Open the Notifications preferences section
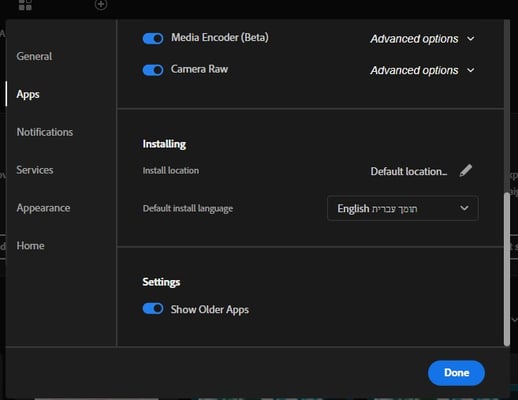This screenshot has width=518, height=400. pos(45,132)
